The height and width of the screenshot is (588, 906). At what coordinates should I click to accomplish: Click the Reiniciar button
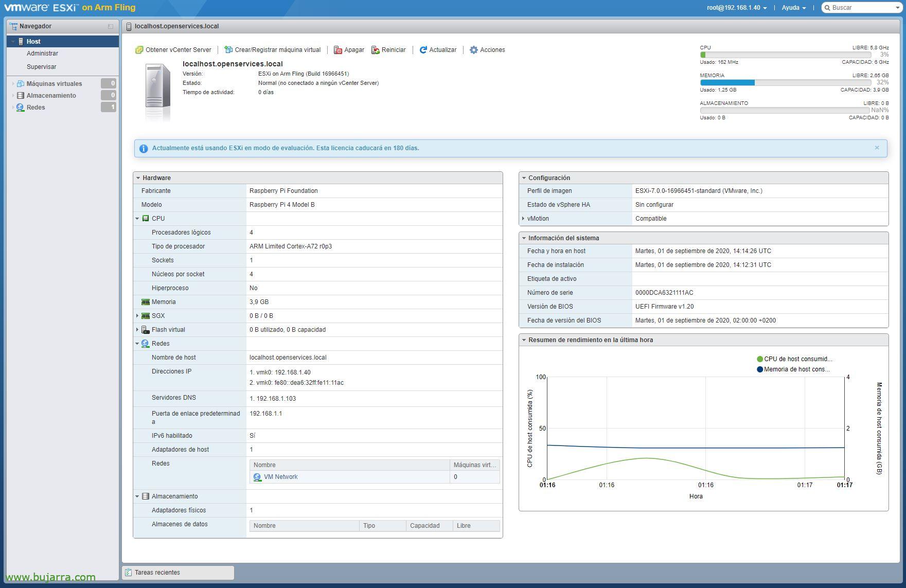[389, 50]
